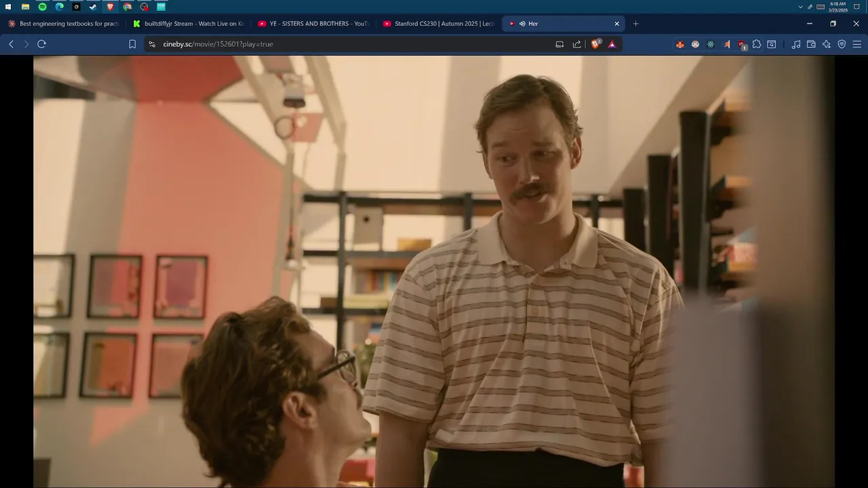Image resolution: width=868 pixels, height=488 pixels.
Task: Open the React Developer Tools extension
Action: click(x=710, y=44)
